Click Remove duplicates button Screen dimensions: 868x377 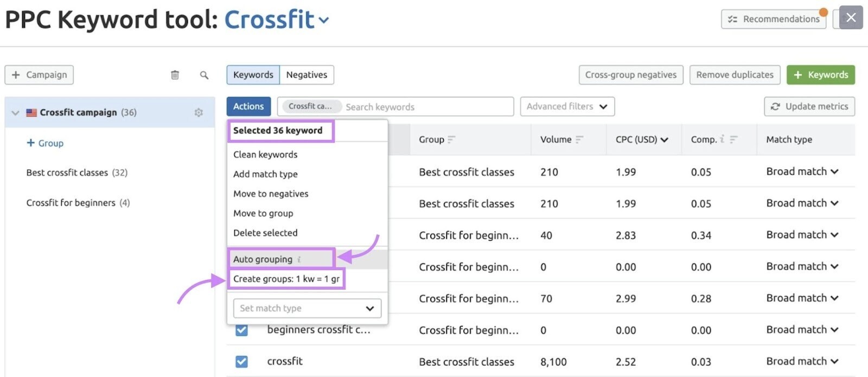tap(735, 75)
